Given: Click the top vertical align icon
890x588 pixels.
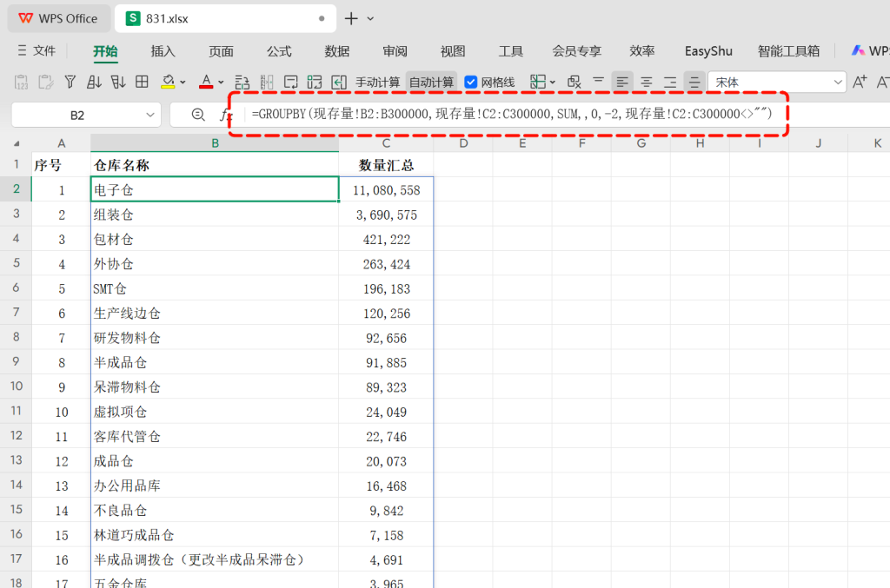Looking at the screenshot, I should [x=598, y=82].
